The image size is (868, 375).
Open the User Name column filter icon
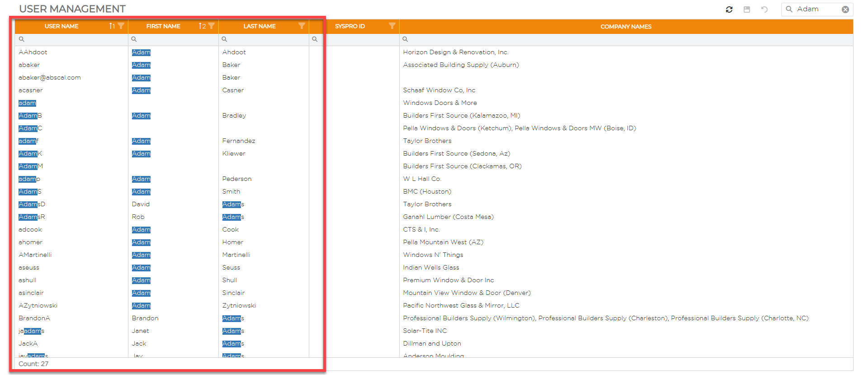click(121, 26)
